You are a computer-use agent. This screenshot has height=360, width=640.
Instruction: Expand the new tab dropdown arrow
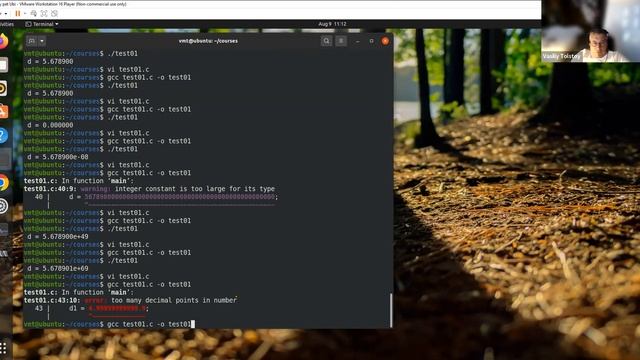42,41
